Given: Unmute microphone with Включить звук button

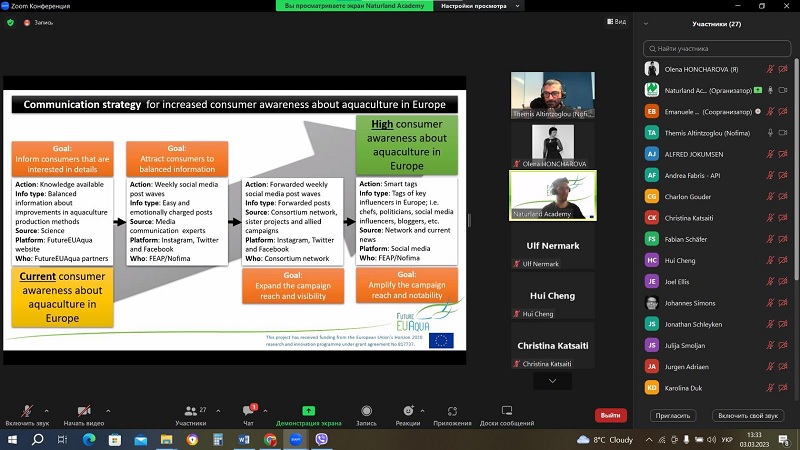Looking at the screenshot, I should pyautogui.click(x=27, y=415).
